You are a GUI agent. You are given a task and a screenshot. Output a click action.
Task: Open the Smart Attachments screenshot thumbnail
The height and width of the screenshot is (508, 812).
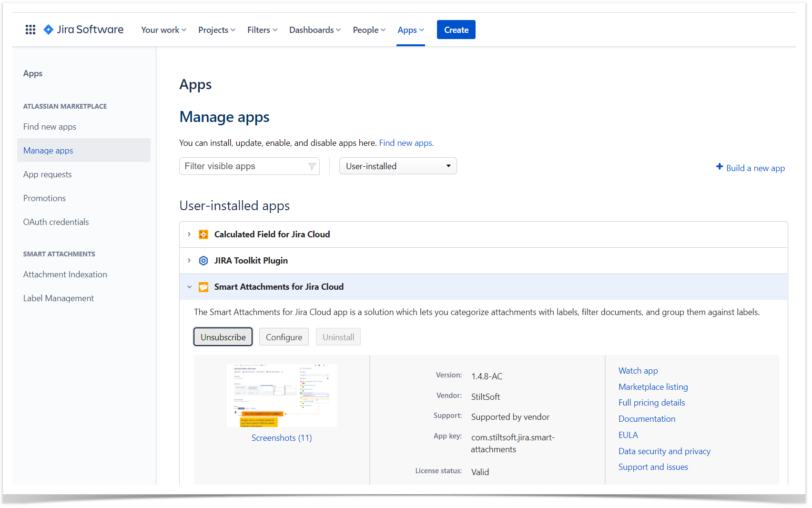(x=282, y=396)
